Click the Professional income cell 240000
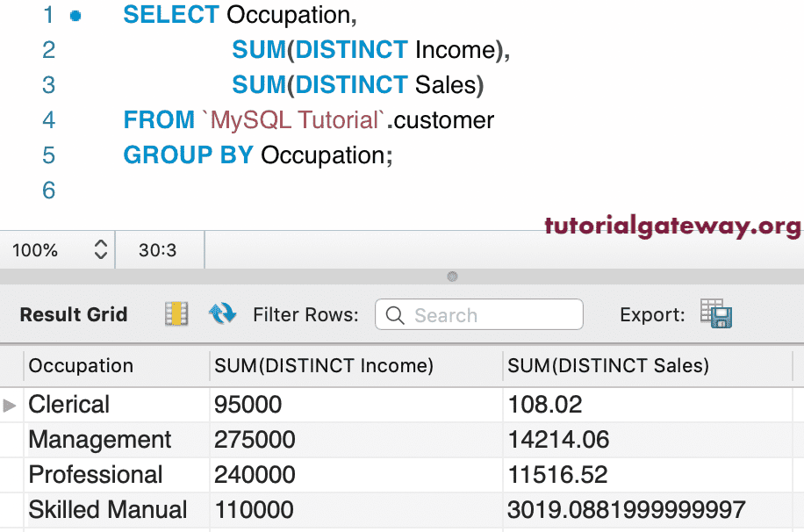The image size is (804, 532). click(255, 475)
